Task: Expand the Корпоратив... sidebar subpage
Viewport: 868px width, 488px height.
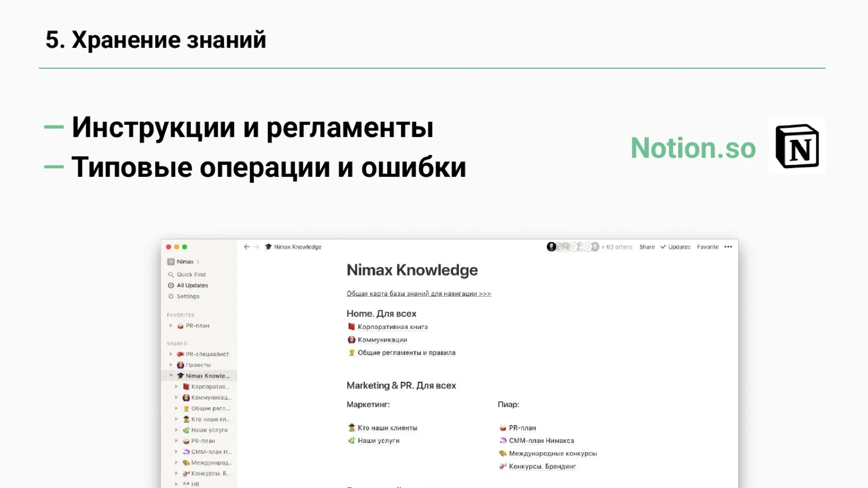Action: [x=176, y=387]
